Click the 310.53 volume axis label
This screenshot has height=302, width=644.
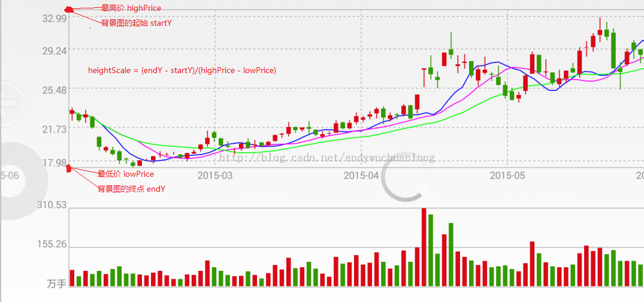52,204
